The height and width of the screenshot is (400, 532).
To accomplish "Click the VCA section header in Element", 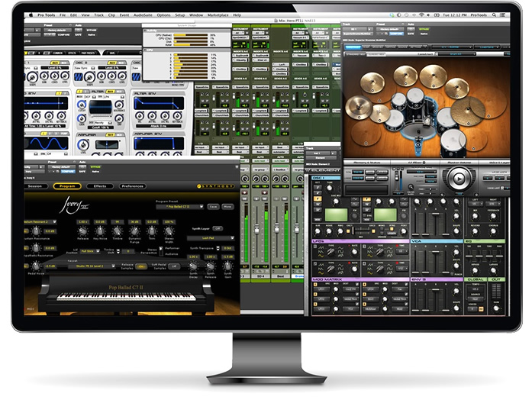I will point(437,241).
